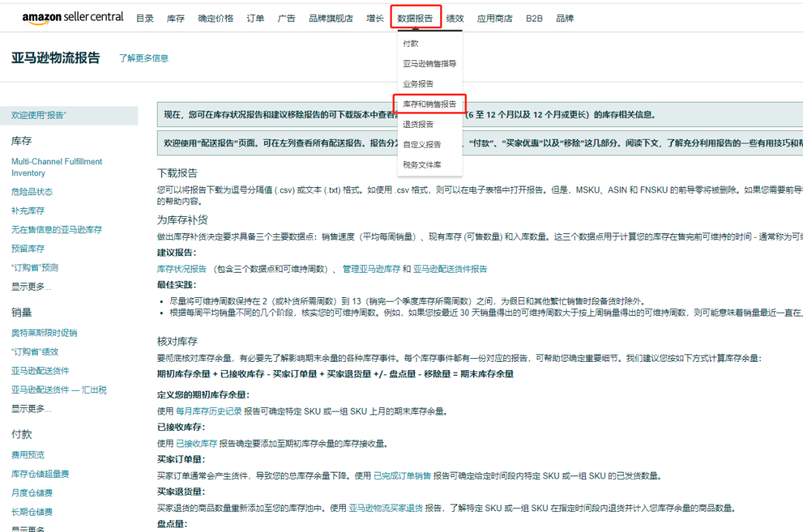This screenshot has height=532, width=803.
Task: Select 业务报告 from the reports dropdown
Action: [418, 84]
